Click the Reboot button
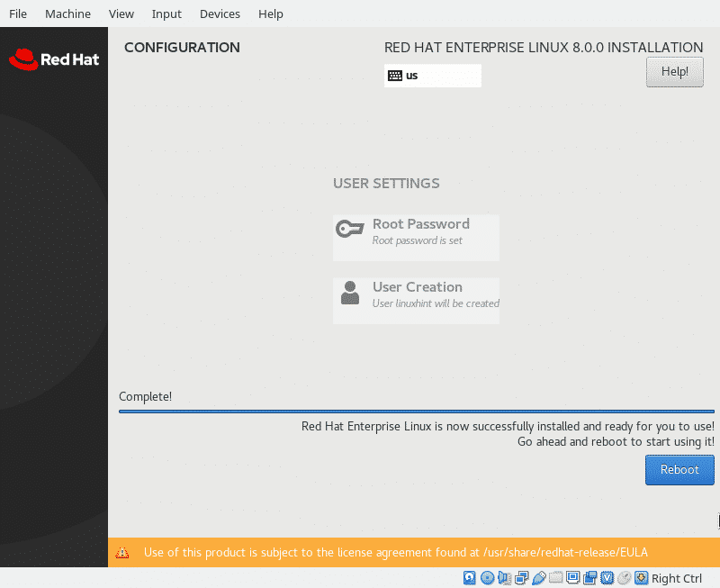Image resolution: width=720 pixels, height=588 pixels. tap(679, 469)
